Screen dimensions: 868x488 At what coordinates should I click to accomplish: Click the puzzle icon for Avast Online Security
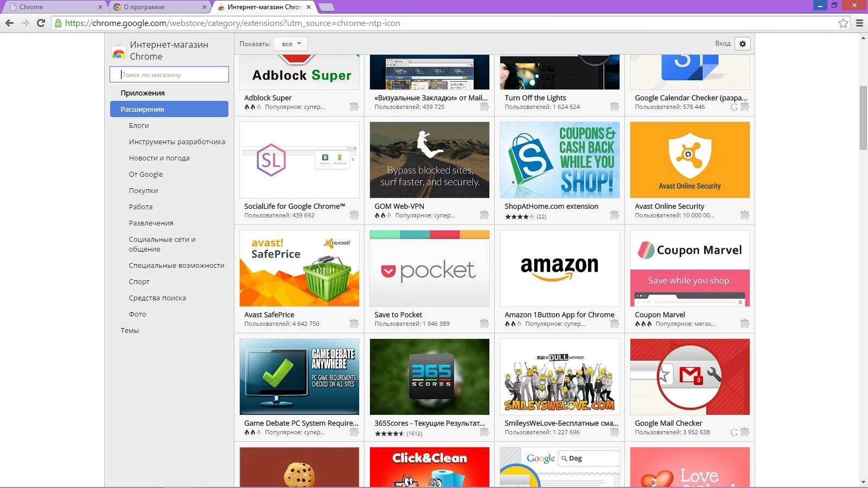(745, 215)
